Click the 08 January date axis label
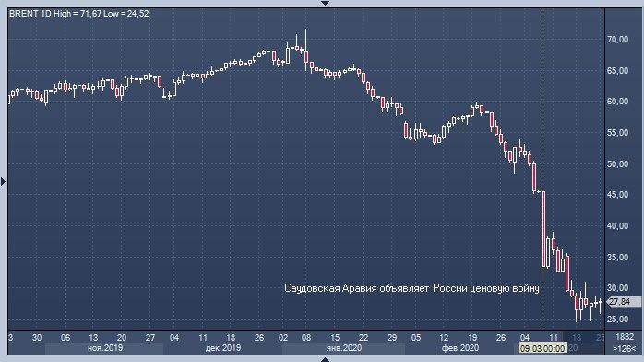This screenshot has width=644, height=362. (x=306, y=337)
